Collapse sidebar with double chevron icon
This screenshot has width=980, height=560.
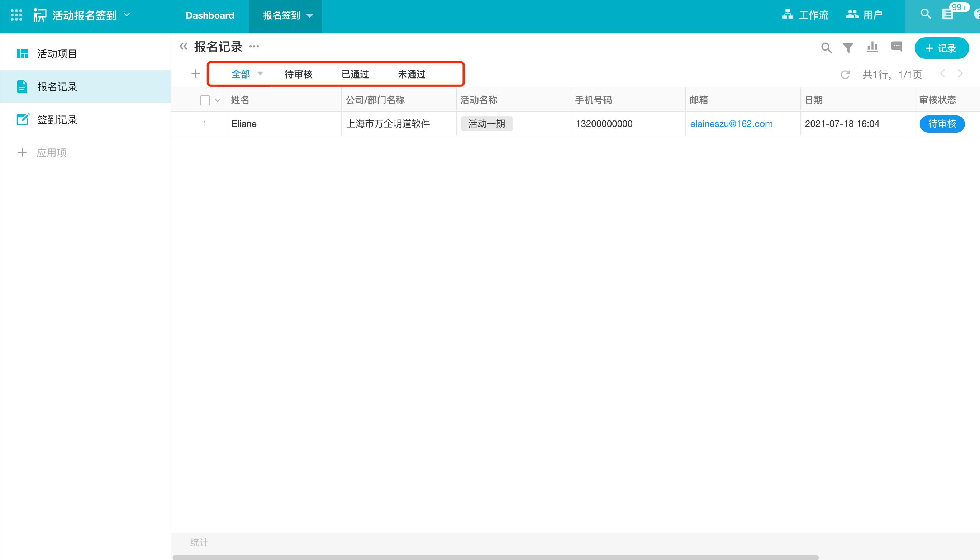coord(184,47)
